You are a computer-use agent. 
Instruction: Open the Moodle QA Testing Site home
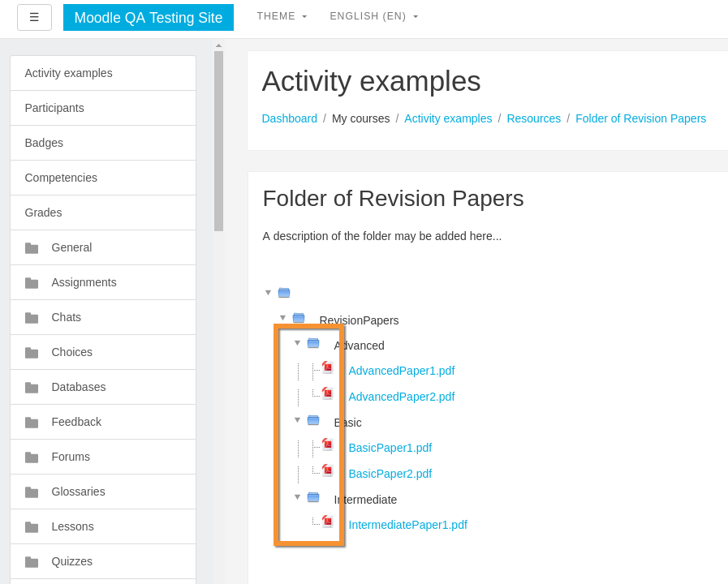point(148,18)
